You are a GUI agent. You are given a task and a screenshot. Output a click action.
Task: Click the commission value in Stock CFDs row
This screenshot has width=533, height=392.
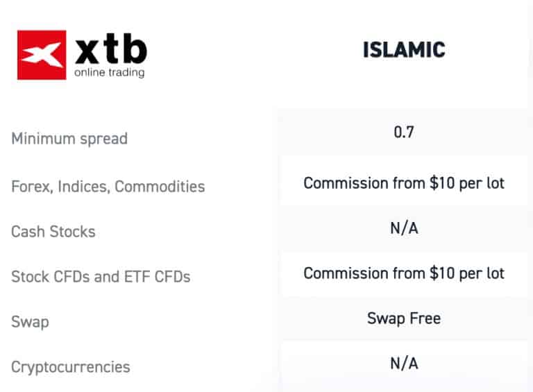(x=403, y=273)
